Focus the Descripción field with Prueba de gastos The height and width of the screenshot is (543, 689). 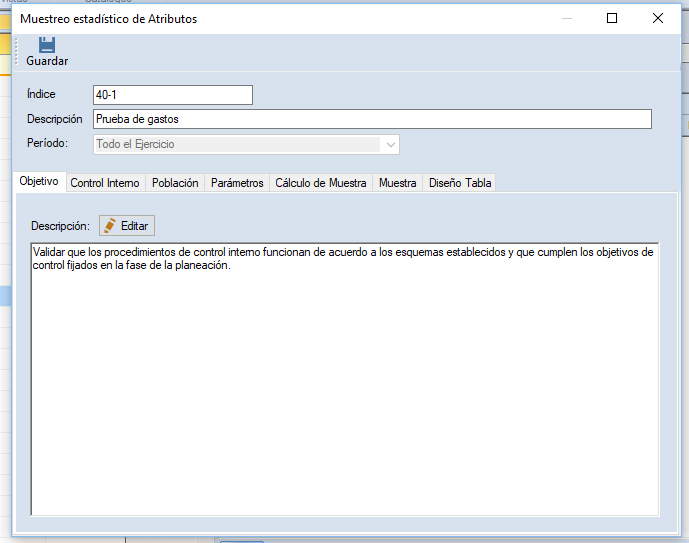[370, 119]
